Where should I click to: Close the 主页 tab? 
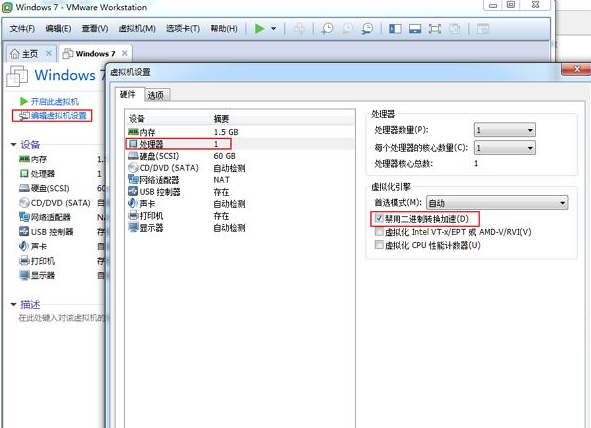tap(49, 54)
